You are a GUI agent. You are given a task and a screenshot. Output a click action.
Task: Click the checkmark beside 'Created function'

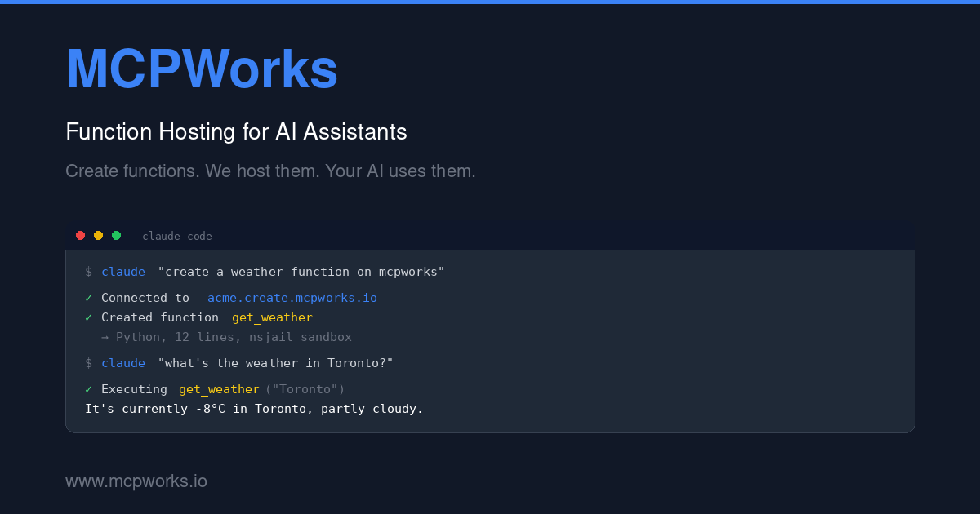pos(89,317)
